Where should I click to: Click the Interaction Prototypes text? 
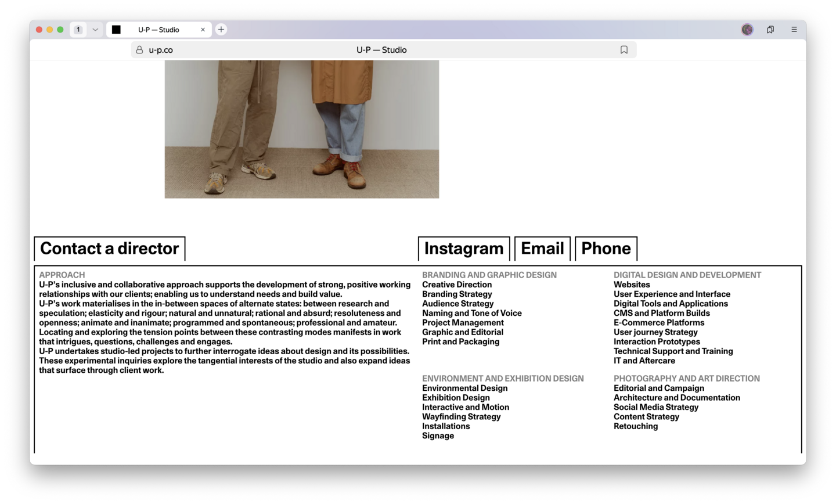tap(657, 342)
